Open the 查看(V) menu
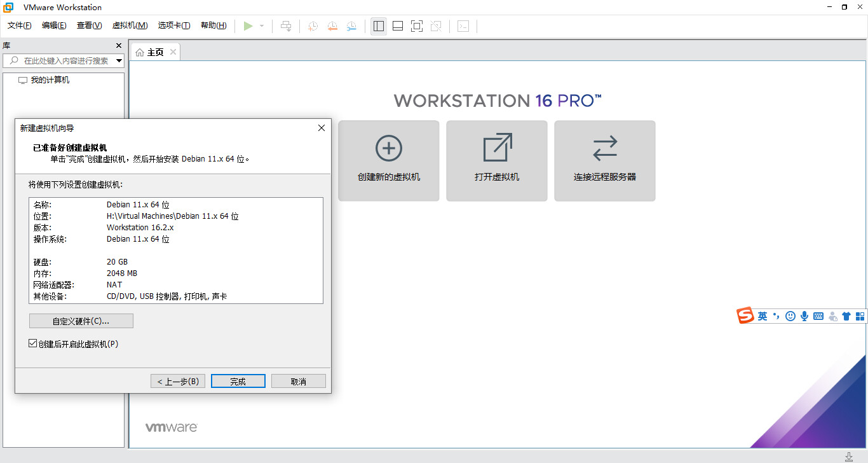The height and width of the screenshot is (463, 868). pyautogui.click(x=89, y=25)
